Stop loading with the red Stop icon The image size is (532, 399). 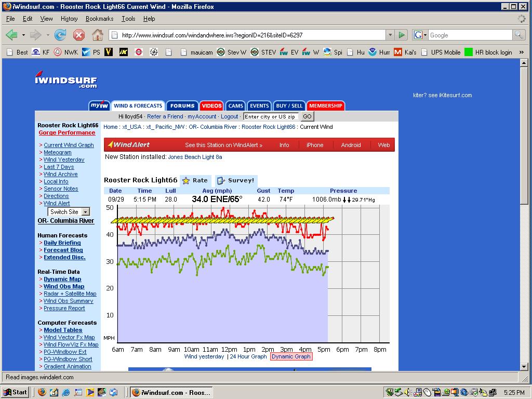(x=79, y=35)
